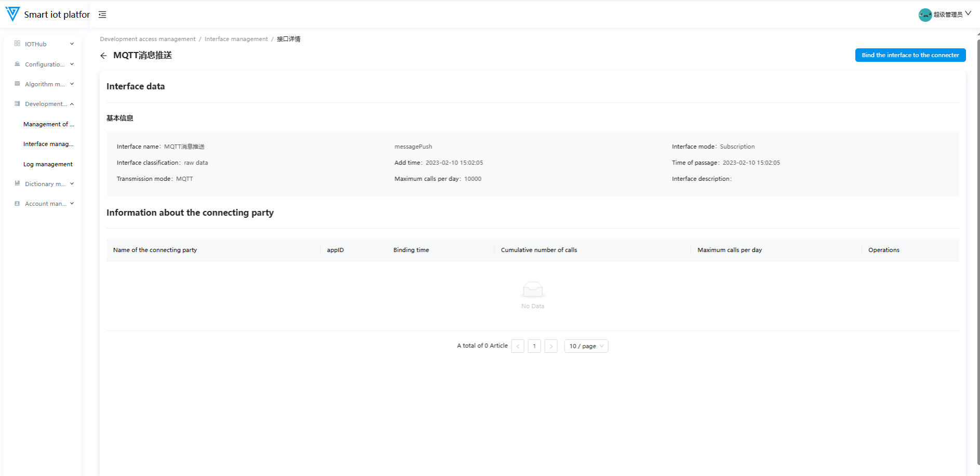Click Information about the connecting party heading
Screen dimensions: 980x476
(x=190, y=213)
